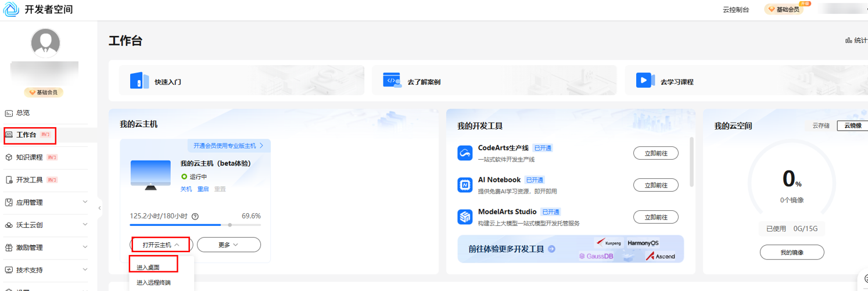Click the 0% storage ring gauge
Screen dimensions: 868x291
791,180
